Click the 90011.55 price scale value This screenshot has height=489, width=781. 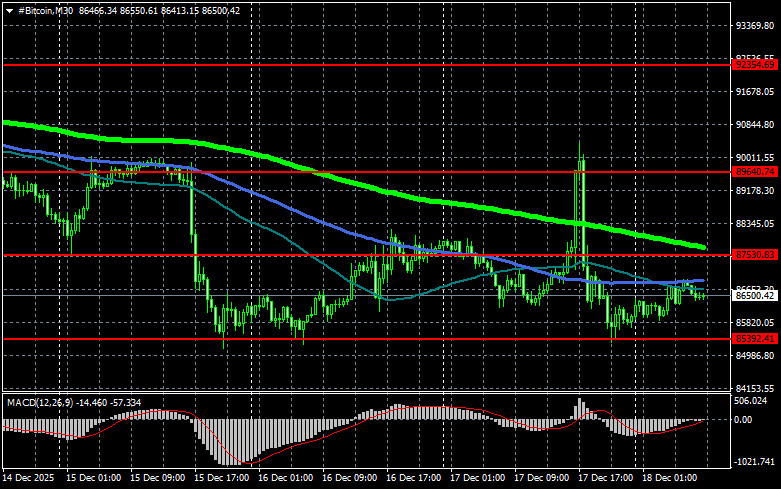(755, 158)
